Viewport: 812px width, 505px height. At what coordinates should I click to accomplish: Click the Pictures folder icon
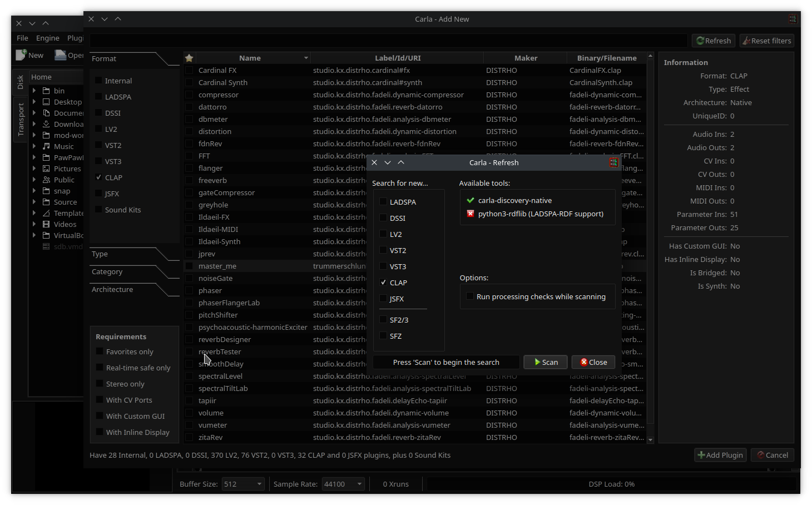coord(47,169)
